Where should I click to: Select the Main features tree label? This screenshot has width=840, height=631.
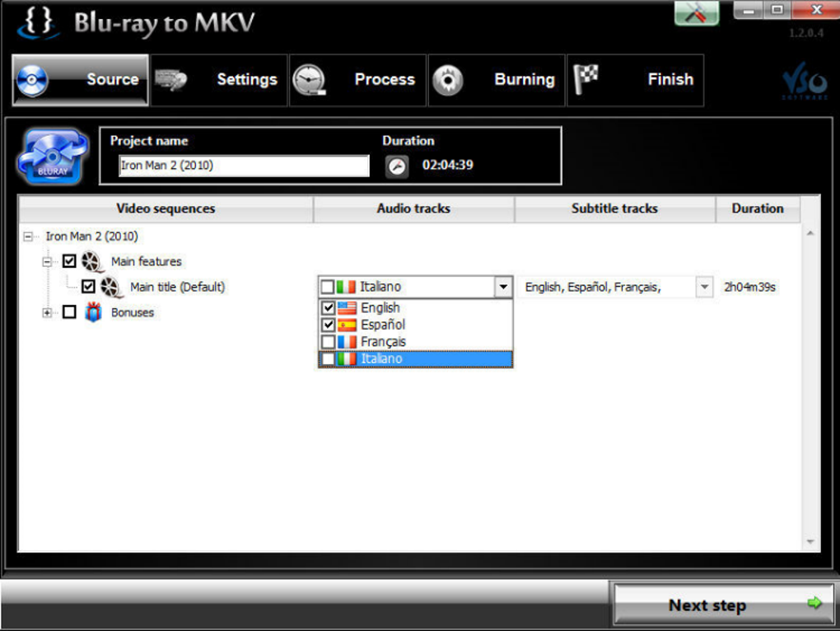[x=147, y=261]
